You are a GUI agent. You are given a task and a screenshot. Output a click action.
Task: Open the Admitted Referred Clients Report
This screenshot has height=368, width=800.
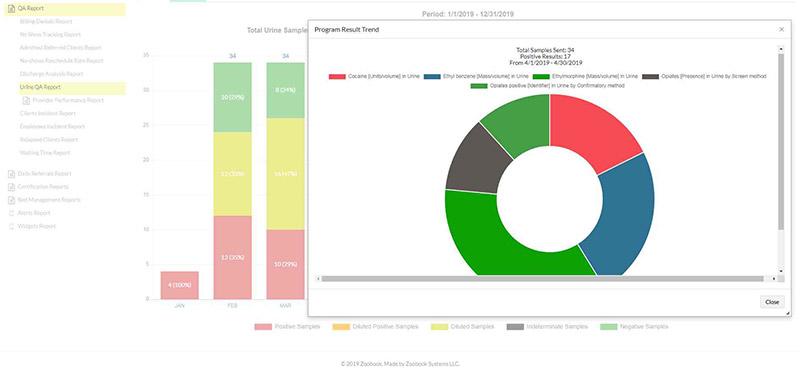pos(60,48)
